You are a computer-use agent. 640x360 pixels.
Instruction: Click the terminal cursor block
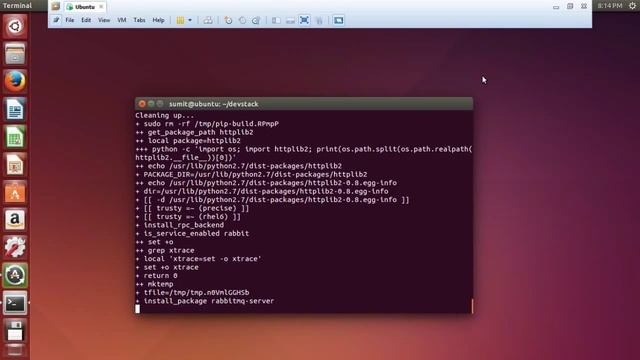[138, 309]
